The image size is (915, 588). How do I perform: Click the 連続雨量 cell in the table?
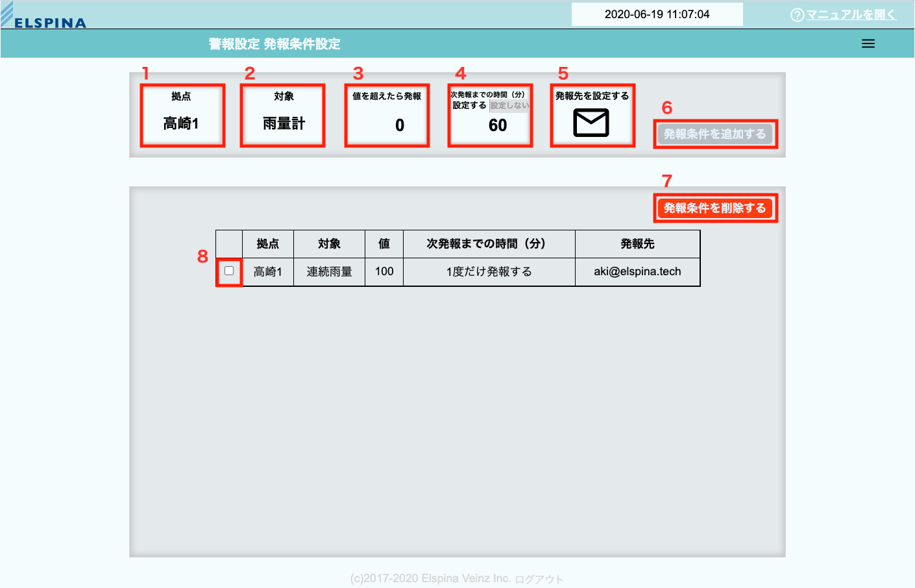[x=329, y=271]
